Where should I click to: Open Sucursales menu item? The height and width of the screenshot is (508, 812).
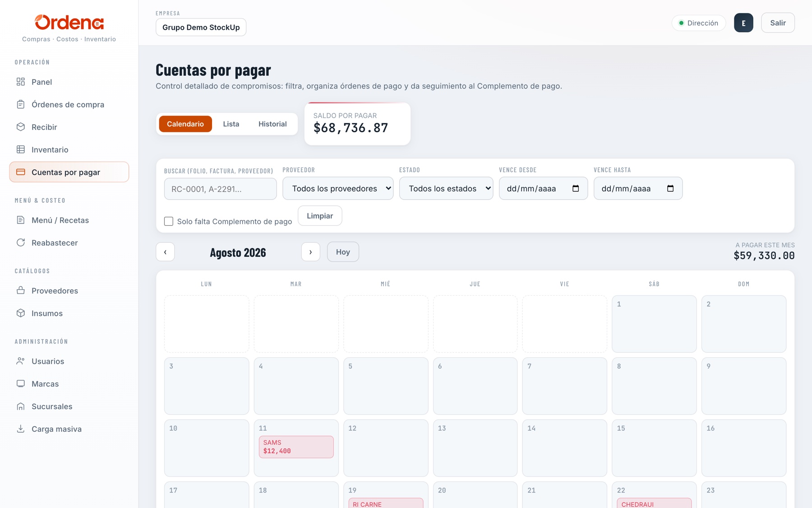tap(69, 406)
